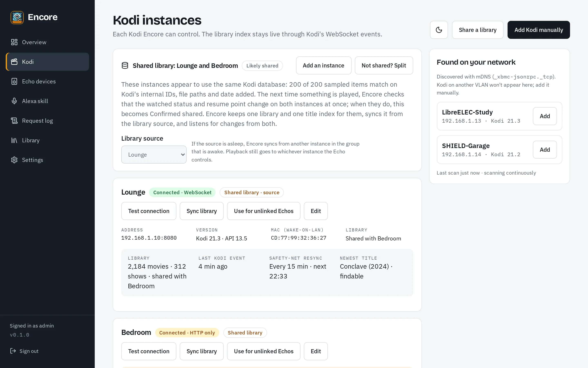Sync library for Bedroom
This screenshot has height=368, width=588.
point(202,351)
